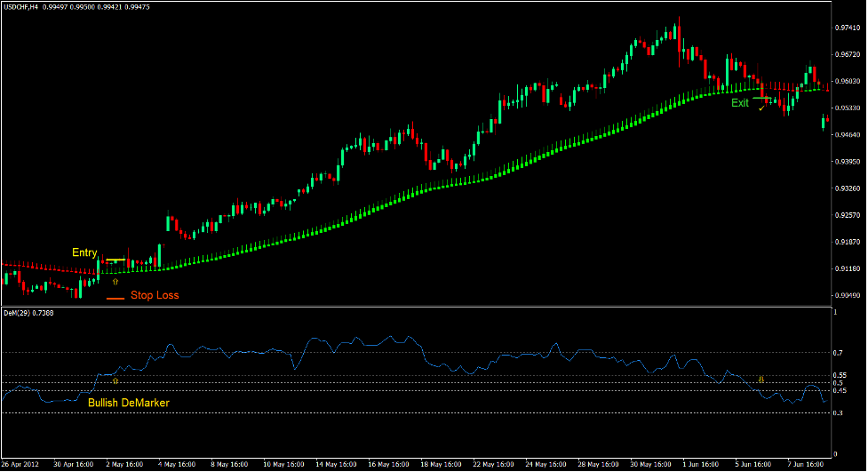Click the 14 May 16:00 time label

[x=336, y=465]
